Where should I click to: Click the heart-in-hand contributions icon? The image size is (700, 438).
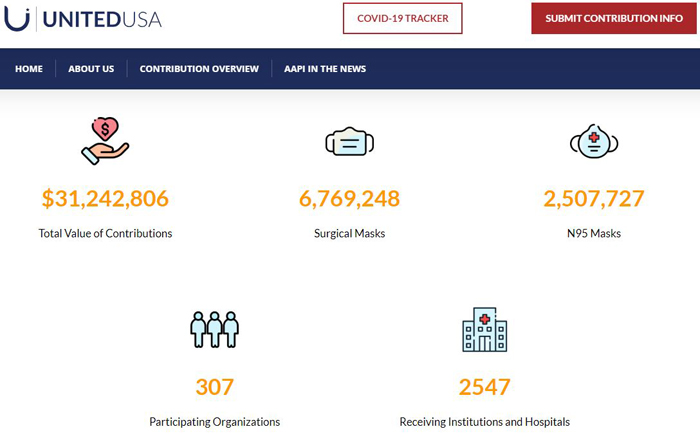[105, 141]
